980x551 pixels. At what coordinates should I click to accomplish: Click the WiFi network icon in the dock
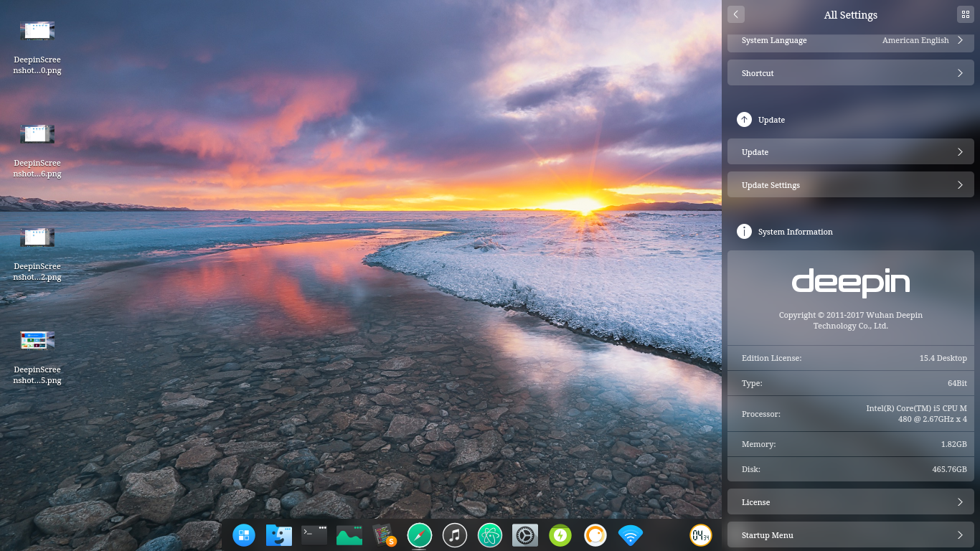click(629, 535)
